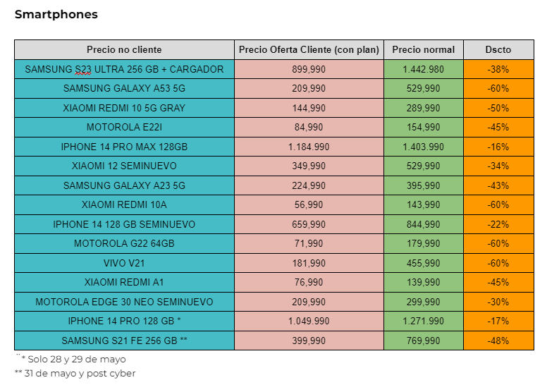The width and height of the screenshot is (559, 392).
Task: Click the footnote 'Solo 28 y 29 de mayo'
Action: (x=77, y=359)
